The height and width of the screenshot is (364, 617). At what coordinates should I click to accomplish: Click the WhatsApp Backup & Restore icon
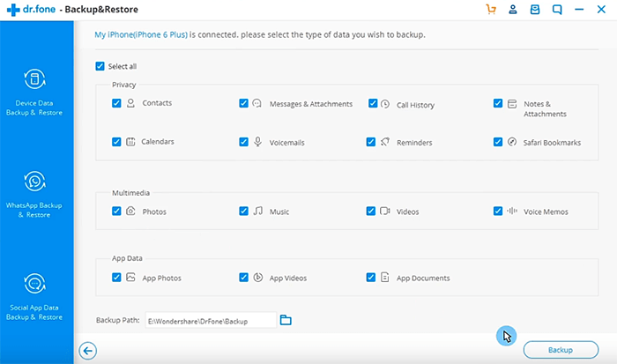click(36, 182)
